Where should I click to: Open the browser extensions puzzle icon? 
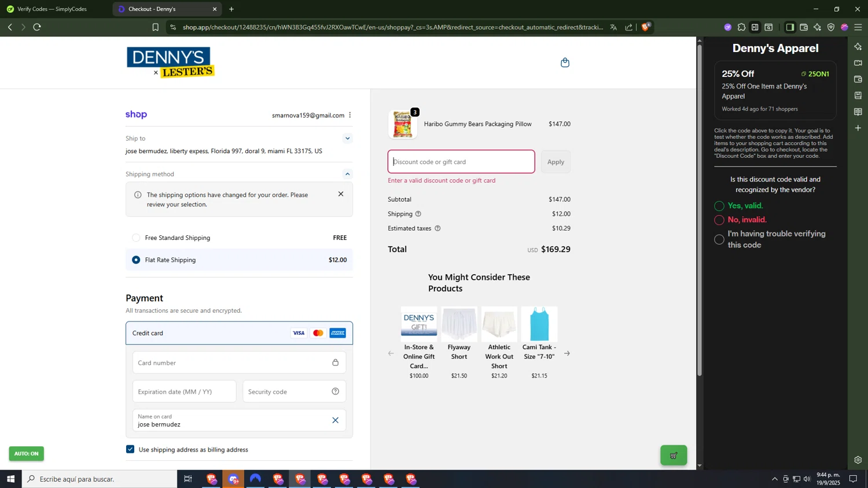pos(741,27)
